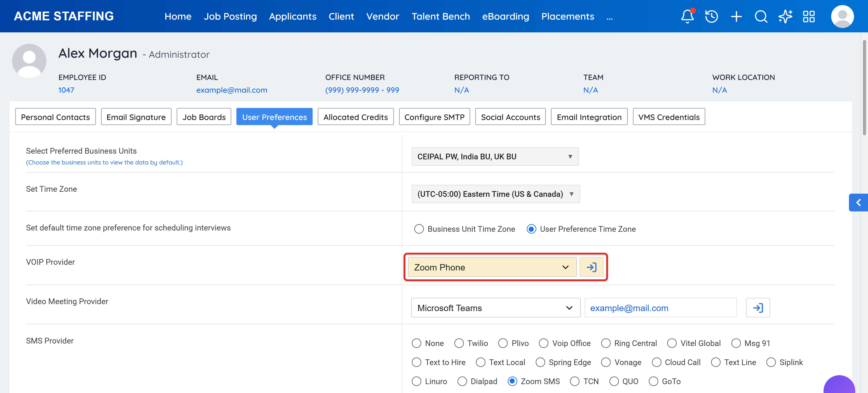
Task: Switch to Email Integration tab
Action: point(589,117)
